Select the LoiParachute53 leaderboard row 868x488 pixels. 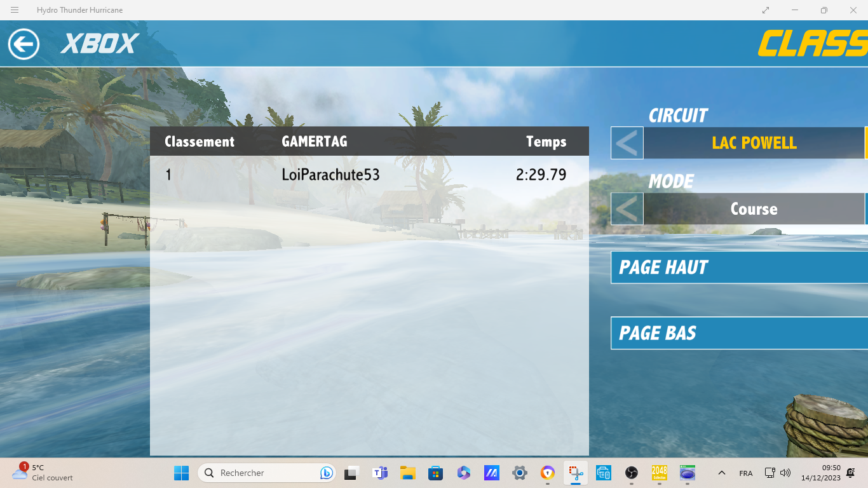tap(369, 175)
